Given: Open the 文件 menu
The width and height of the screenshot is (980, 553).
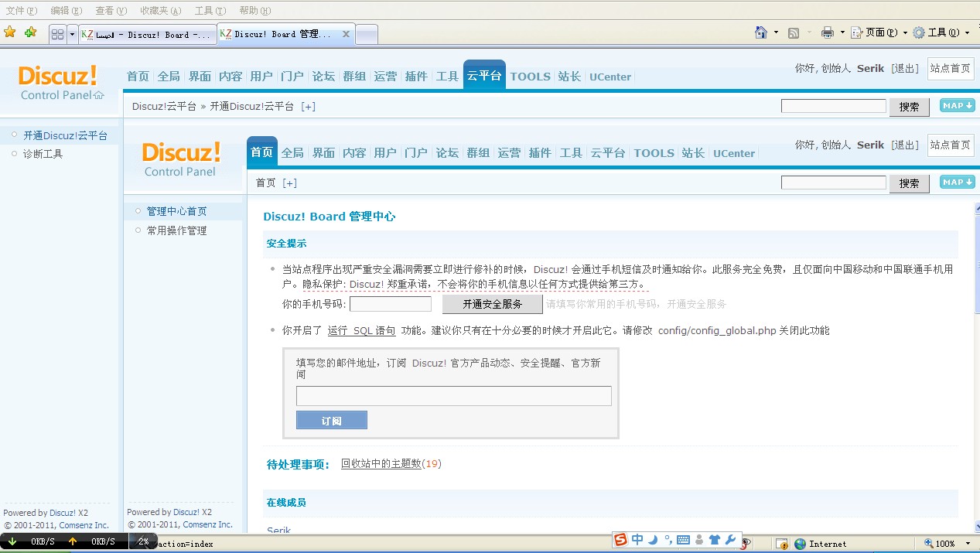Looking at the screenshot, I should pos(21,10).
